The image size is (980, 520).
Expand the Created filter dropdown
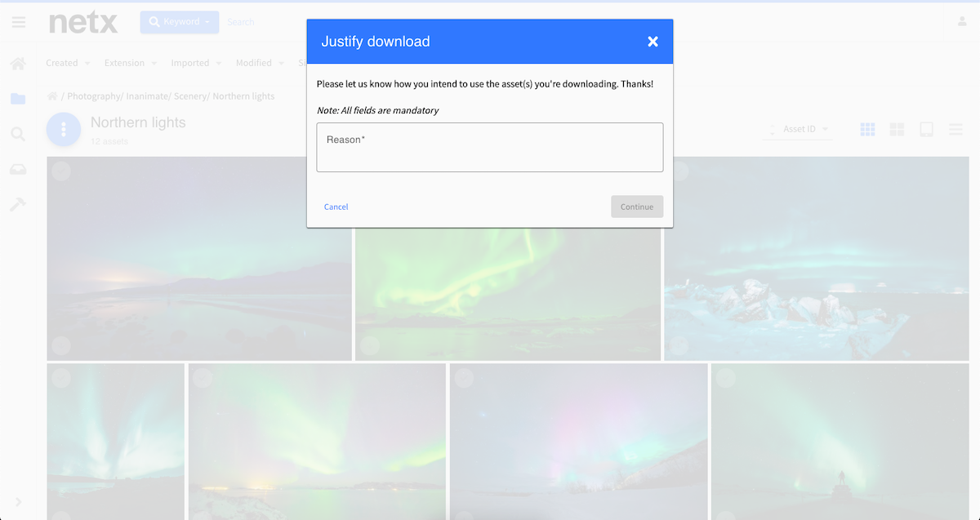[68, 63]
